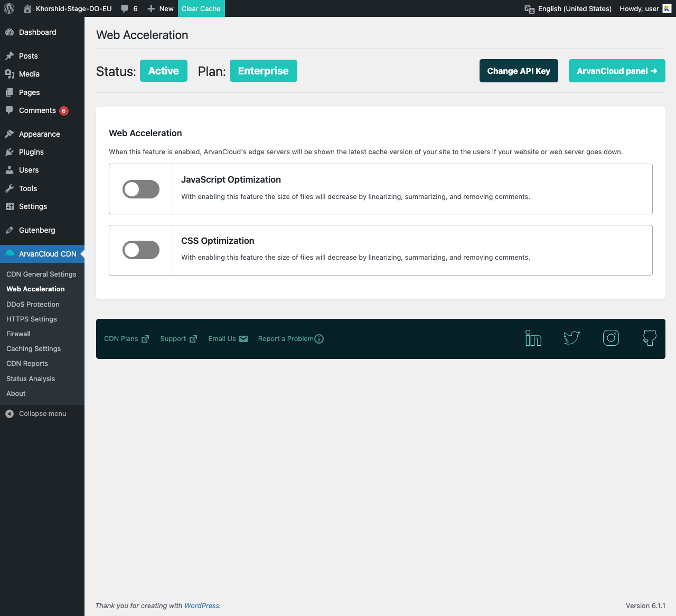Click the envelope icon beside Email Us

click(x=243, y=339)
